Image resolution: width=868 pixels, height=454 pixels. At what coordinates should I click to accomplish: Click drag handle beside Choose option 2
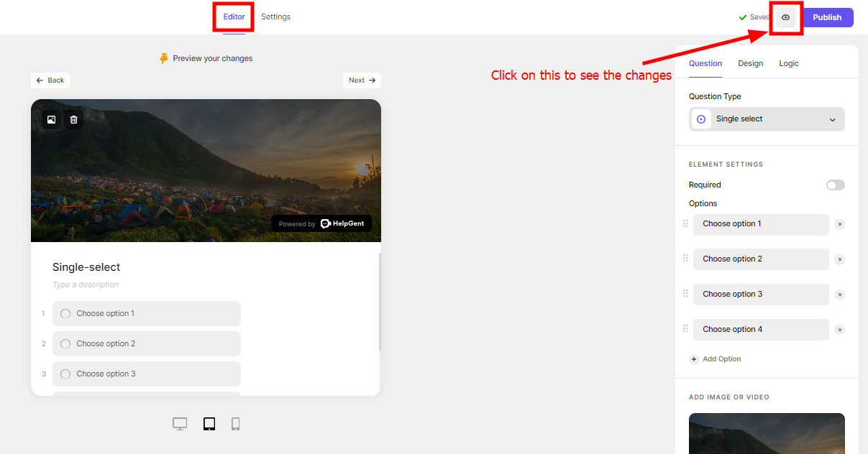685,259
